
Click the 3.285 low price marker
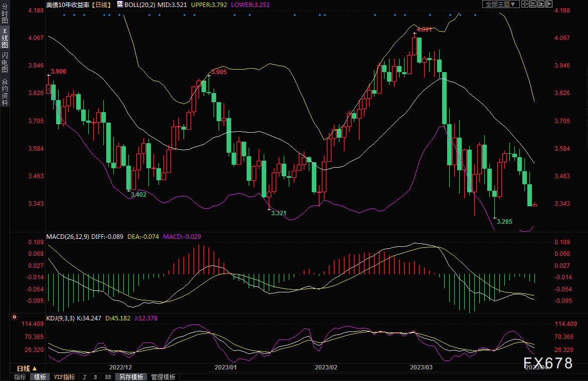(x=504, y=221)
